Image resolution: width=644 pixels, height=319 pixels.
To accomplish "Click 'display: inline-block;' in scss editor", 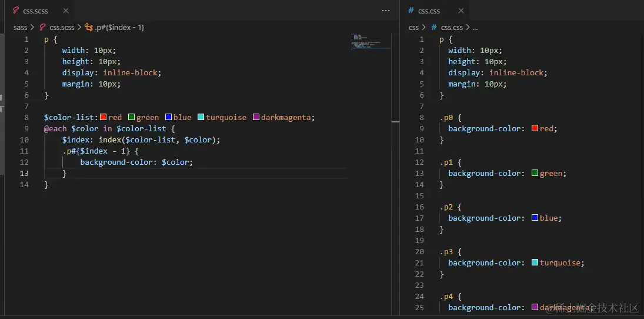I will tap(112, 73).
